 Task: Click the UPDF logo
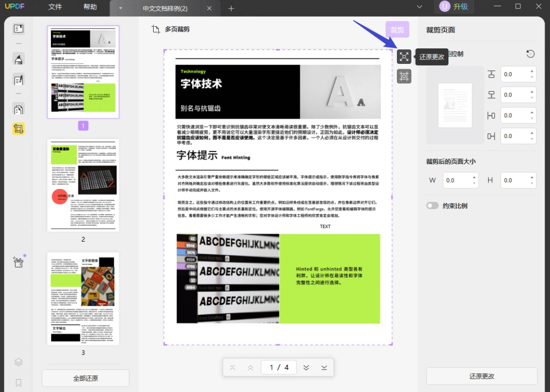coord(15,6)
